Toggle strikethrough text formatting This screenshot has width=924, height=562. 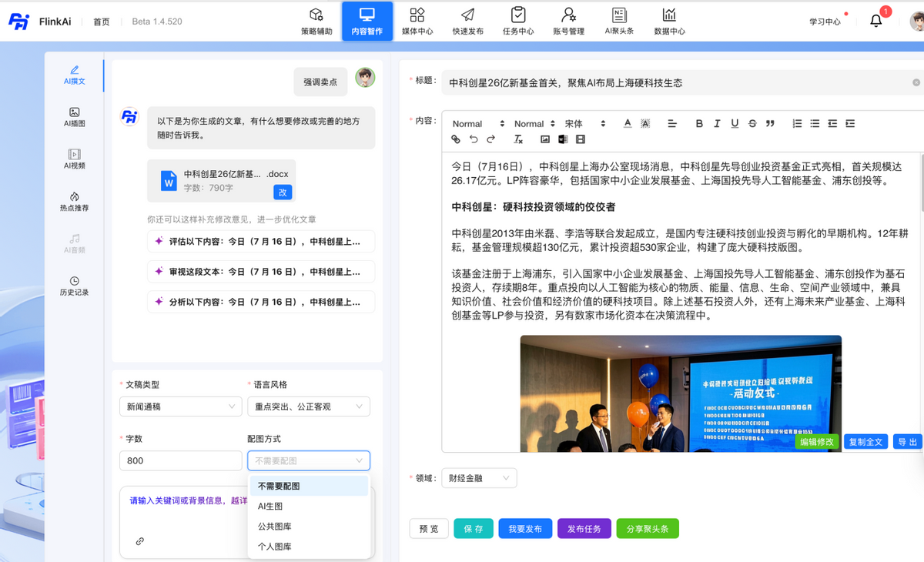752,124
